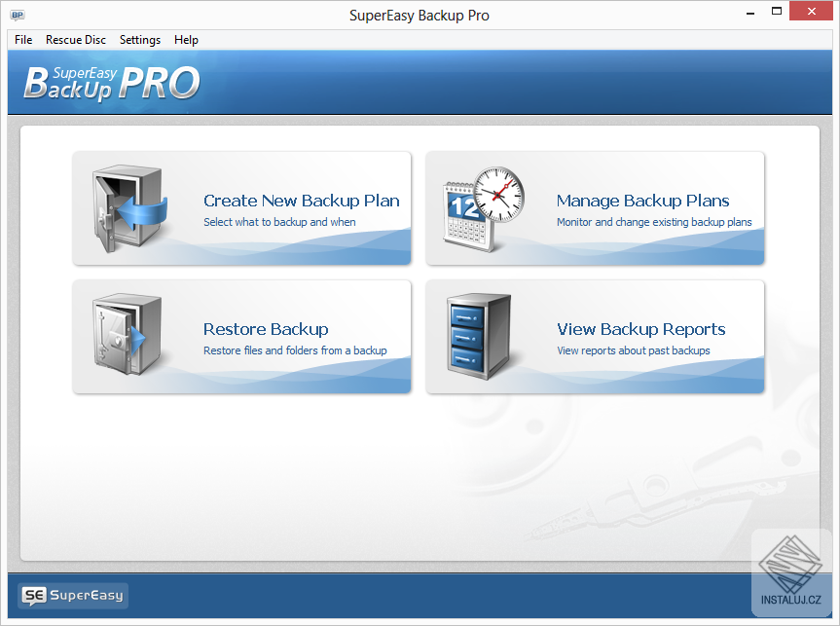This screenshot has width=840, height=626.
Task: Open the Rescue Disc menu
Action: click(x=75, y=40)
